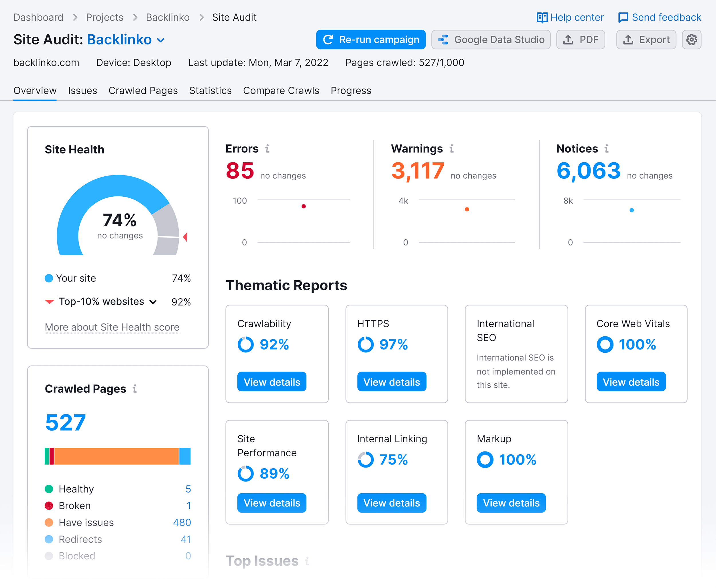The image size is (716, 588).
Task: Open the Statistics tab
Action: 211,91
